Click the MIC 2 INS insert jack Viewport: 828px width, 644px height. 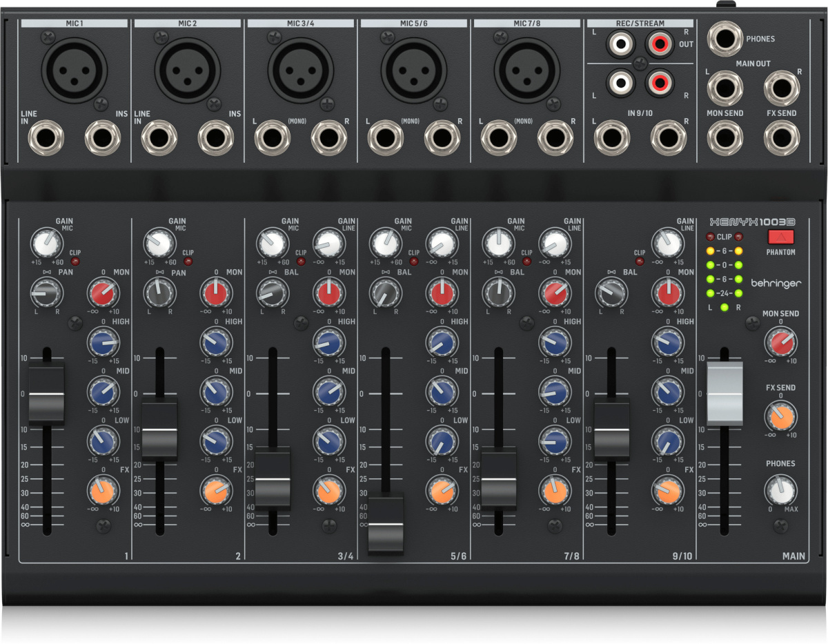tap(215, 138)
